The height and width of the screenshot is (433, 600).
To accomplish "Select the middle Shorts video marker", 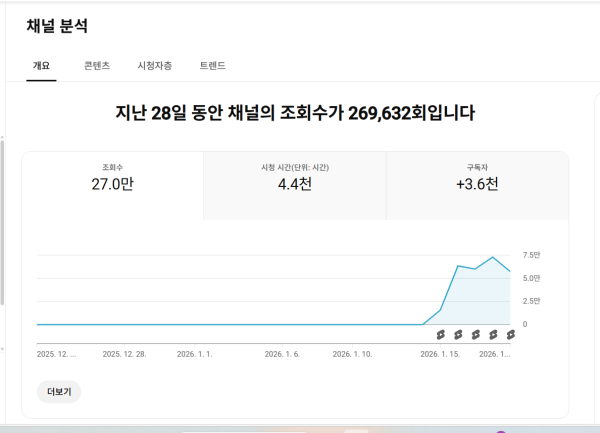I will pyautogui.click(x=476, y=334).
